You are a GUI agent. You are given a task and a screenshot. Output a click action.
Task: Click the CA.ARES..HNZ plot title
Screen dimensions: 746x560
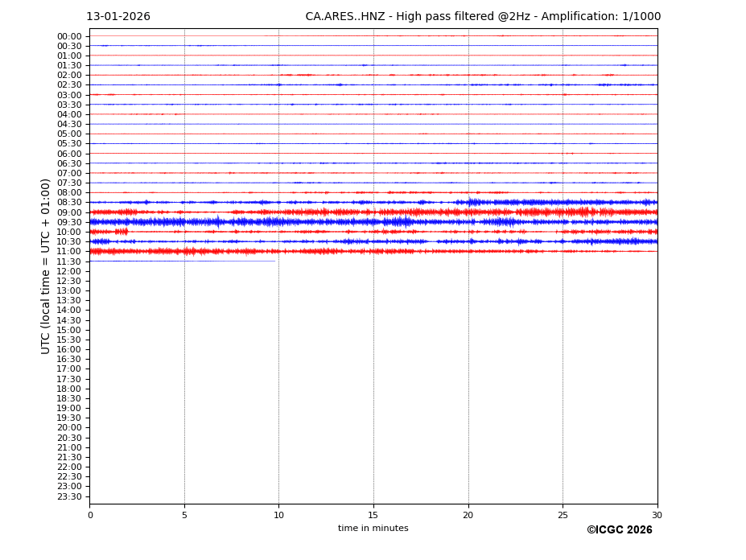click(x=483, y=17)
